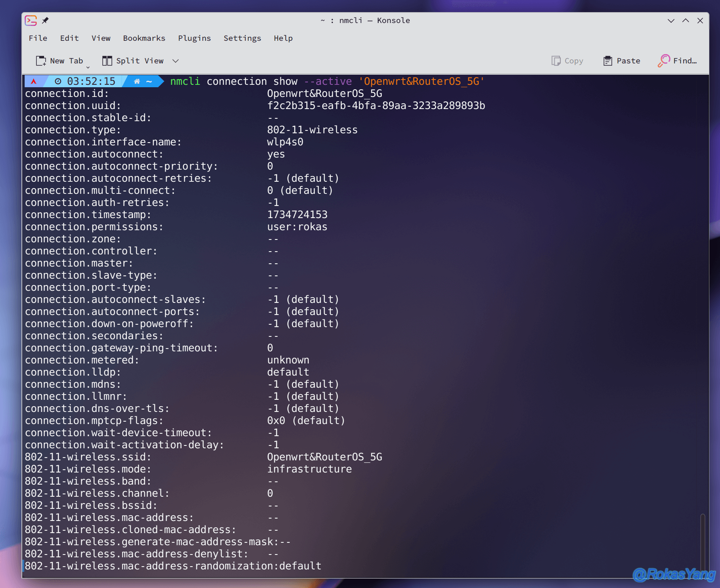The height and width of the screenshot is (588, 720).
Task: Toggle the pin window icon
Action: [45, 21]
